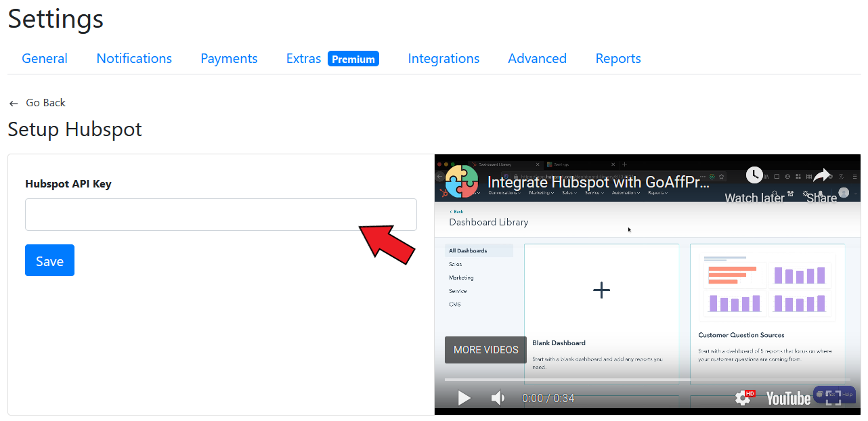
Task: Click the Go Back left arrow icon
Action: tap(14, 104)
